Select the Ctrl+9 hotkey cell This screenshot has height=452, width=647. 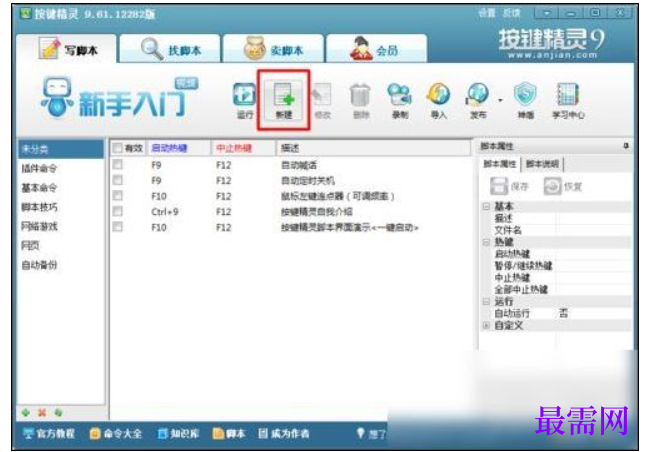tap(165, 212)
